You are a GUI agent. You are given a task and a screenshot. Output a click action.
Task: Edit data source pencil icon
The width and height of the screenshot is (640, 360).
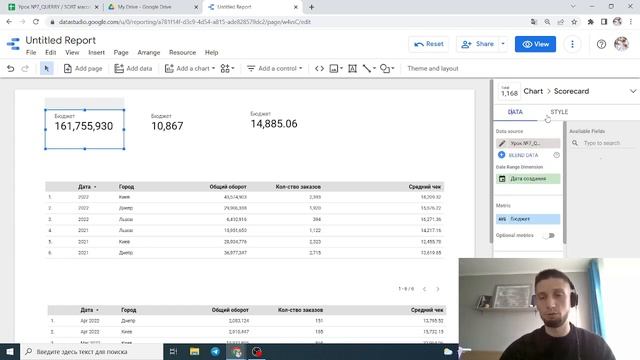click(x=502, y=143)
